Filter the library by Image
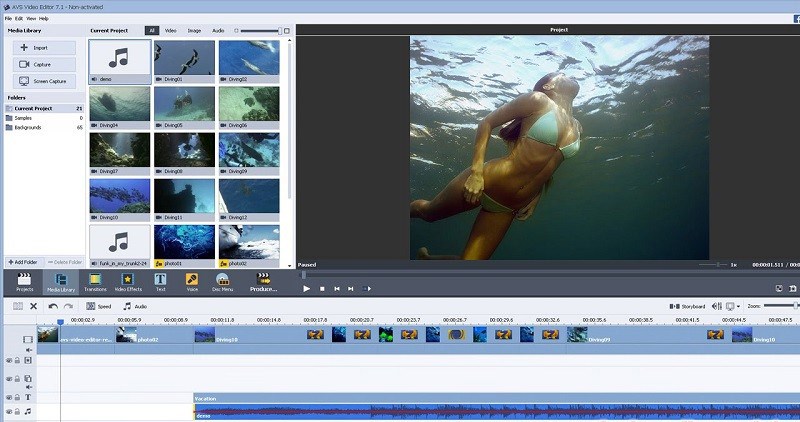The height and width of the screenshot is (422, 800). [x=194, y=31]
